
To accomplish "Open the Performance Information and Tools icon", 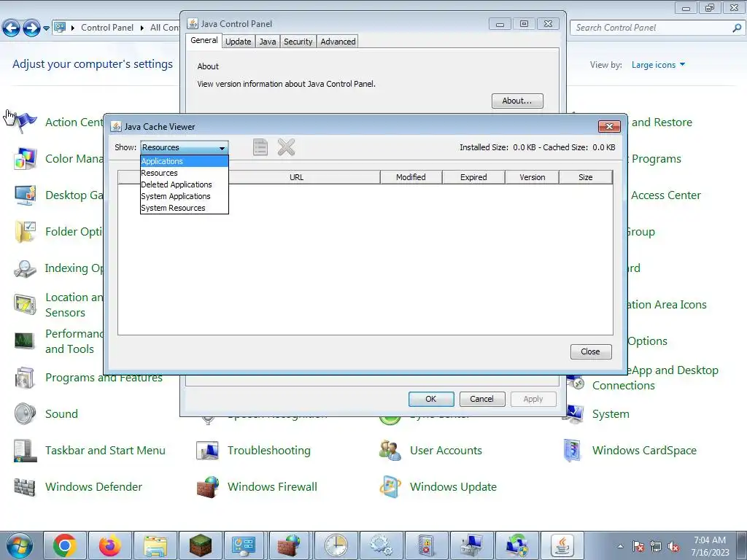I will coord(25,341).
